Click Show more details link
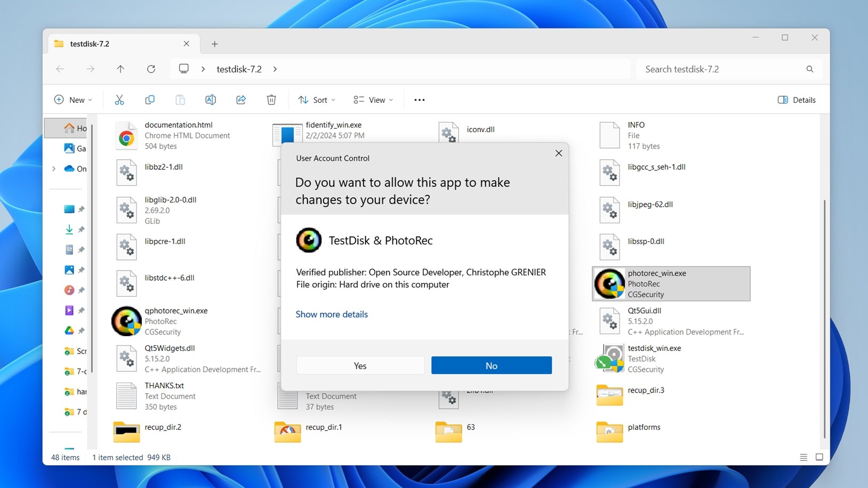This screenshot has height=488, width=868. 332,314
